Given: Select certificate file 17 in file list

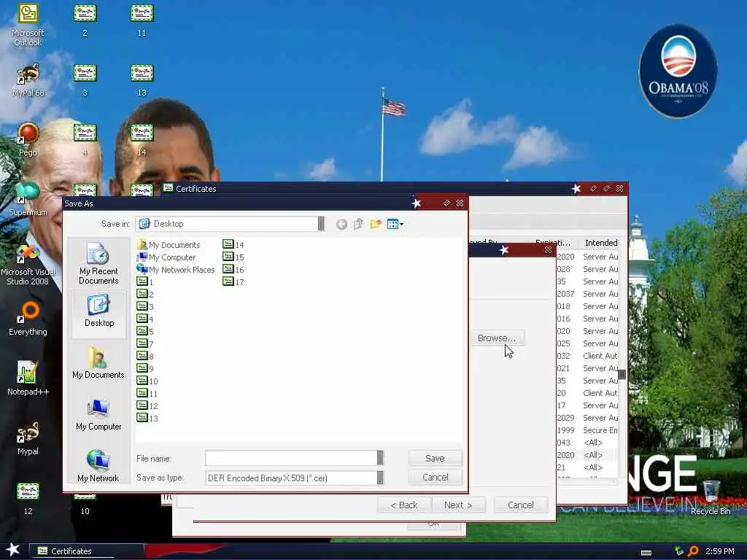Looking at the screenshot, I should [x=233, y=282].
